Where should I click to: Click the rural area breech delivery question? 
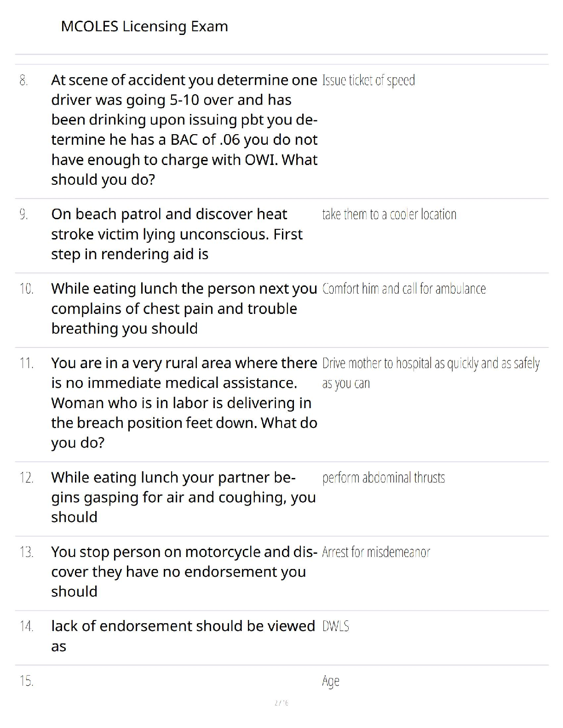coord(184,403)
